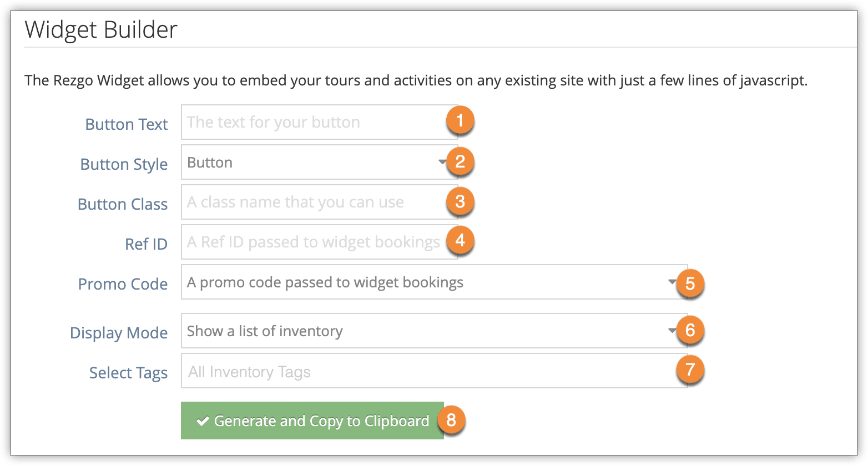Open the Display Mode dropdown
868x466 pixels.
(434, 331)
